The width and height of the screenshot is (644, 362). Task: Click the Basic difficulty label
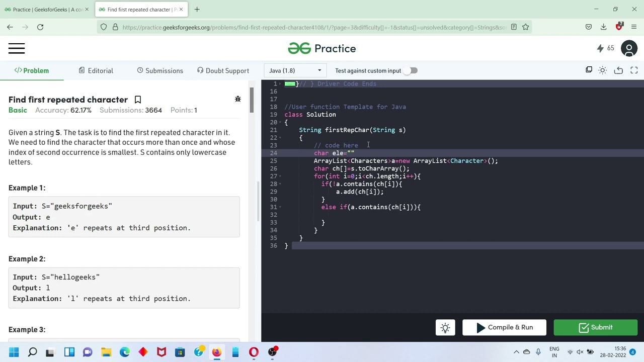click(18, 110)
